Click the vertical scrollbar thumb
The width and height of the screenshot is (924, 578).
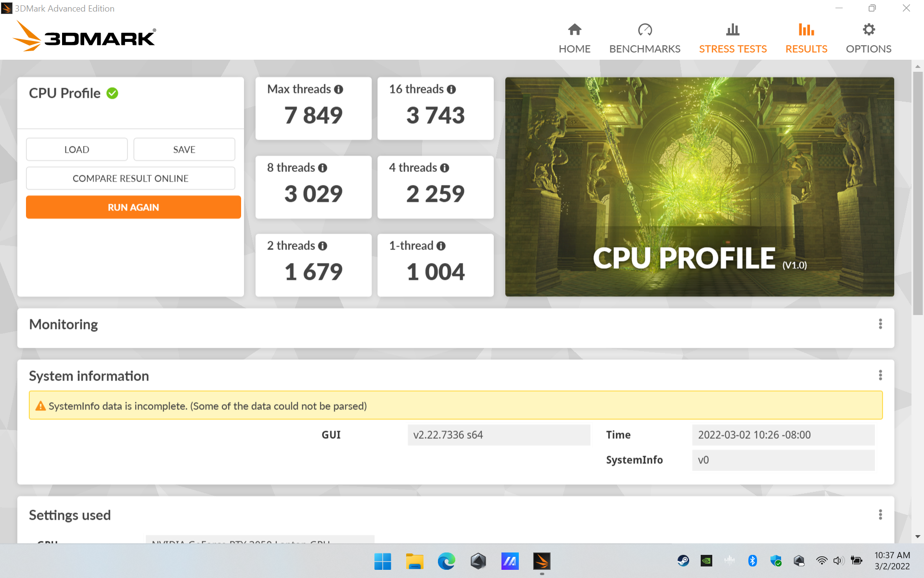[918, 193]
